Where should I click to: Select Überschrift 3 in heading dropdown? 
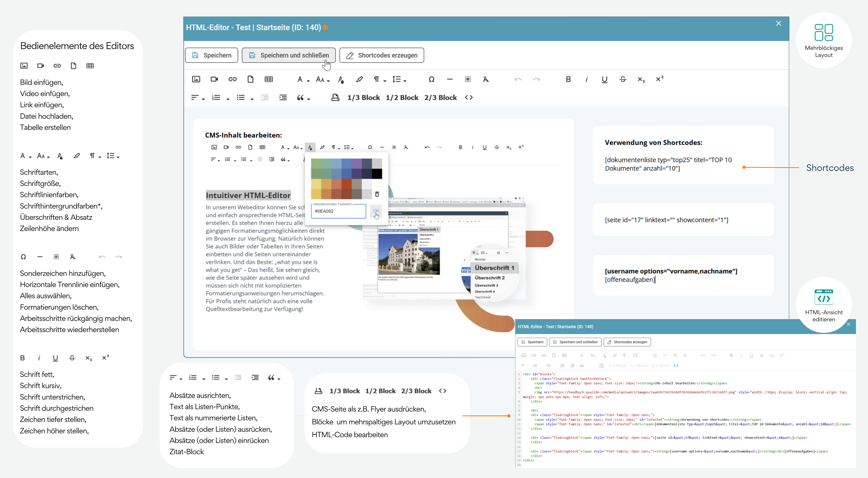486,286
